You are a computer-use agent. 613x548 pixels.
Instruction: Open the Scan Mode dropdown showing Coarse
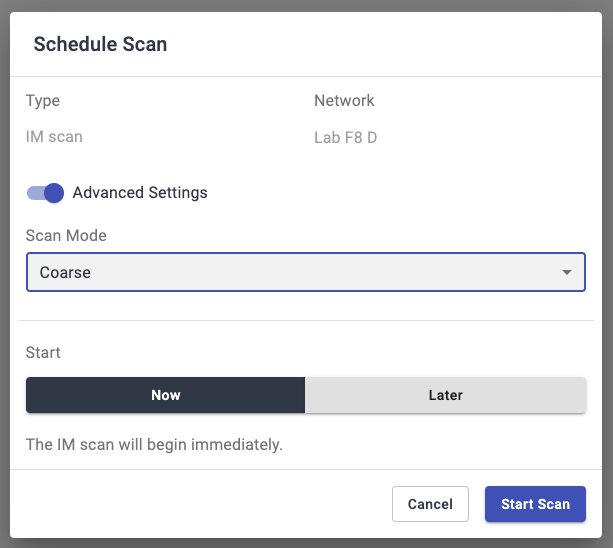[306, 272]
